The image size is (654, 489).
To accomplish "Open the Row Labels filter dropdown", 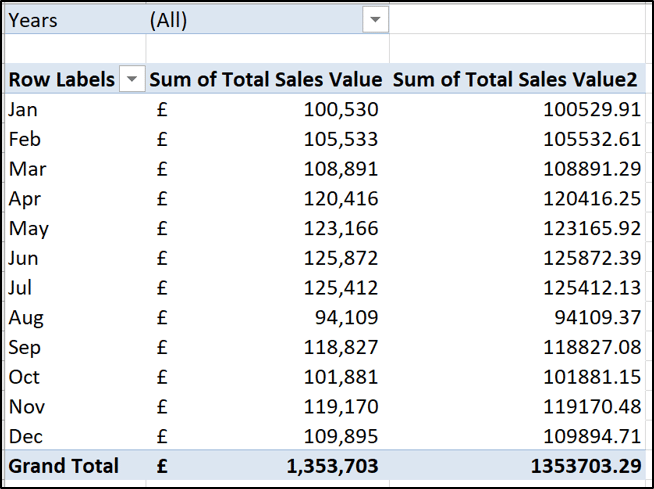I will [x=131, y=80].
